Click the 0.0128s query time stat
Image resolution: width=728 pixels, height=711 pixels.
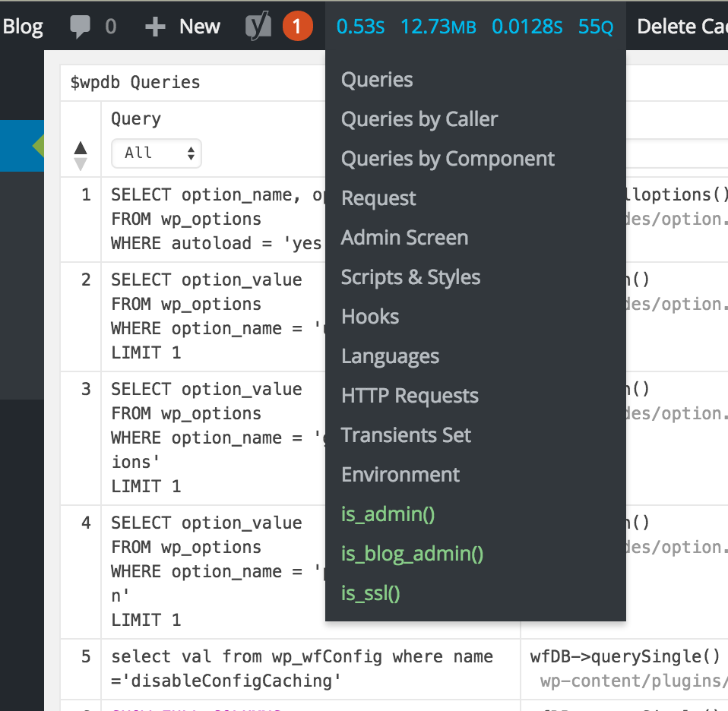coord(527,27)
